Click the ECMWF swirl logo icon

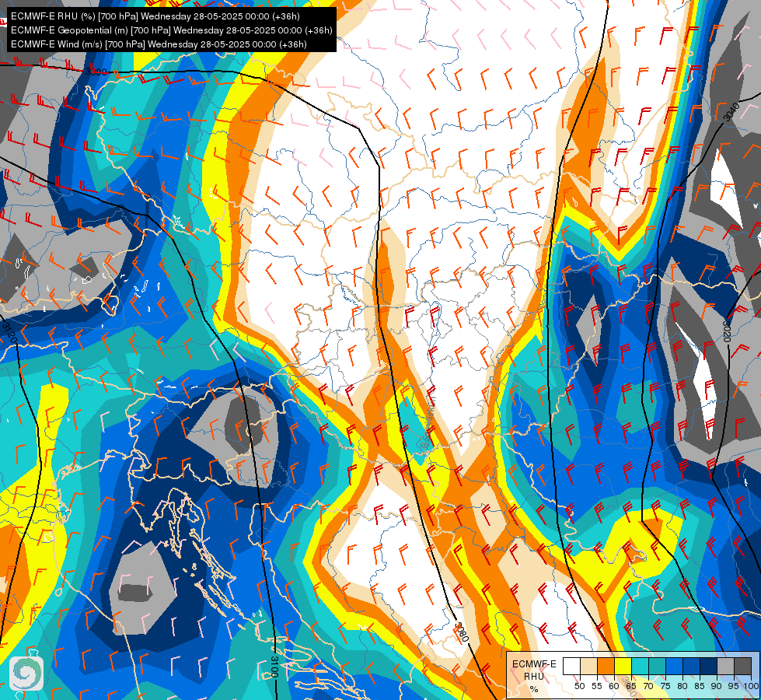26,674
